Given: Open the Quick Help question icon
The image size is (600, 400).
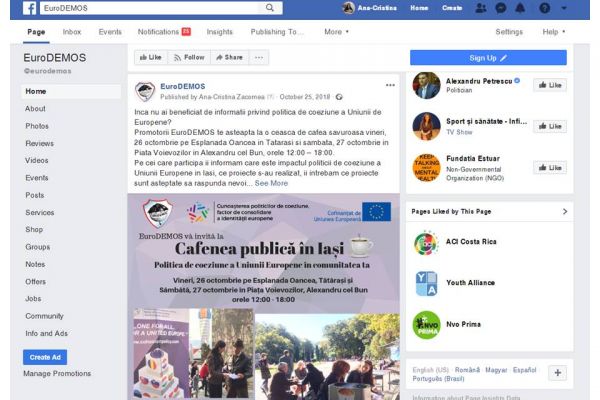Looking at the screenshot, I should pyautogui.click(x=545, y=8).
